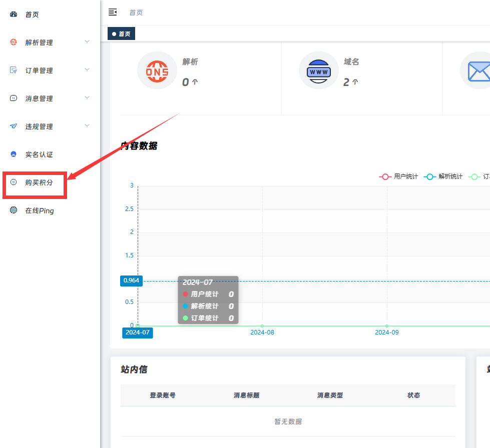Screen dimensions: 490x448
Task: Click the 2024-08 data point on chart
Action: (x=262, y=326)
